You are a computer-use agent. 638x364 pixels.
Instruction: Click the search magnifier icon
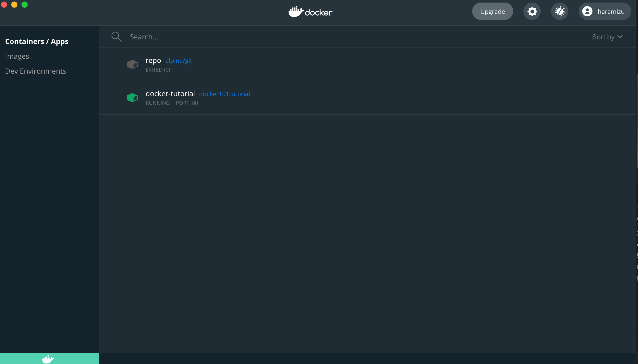click(116, 36)
